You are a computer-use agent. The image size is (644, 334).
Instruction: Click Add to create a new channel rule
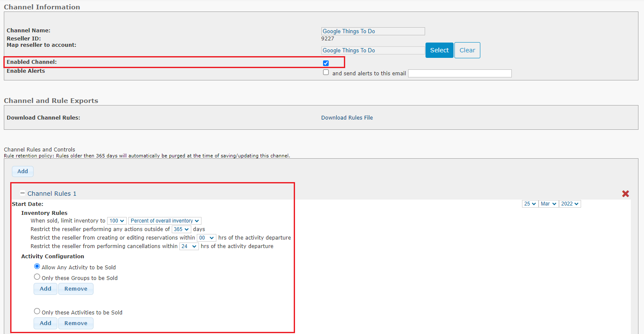coord(22,171)
